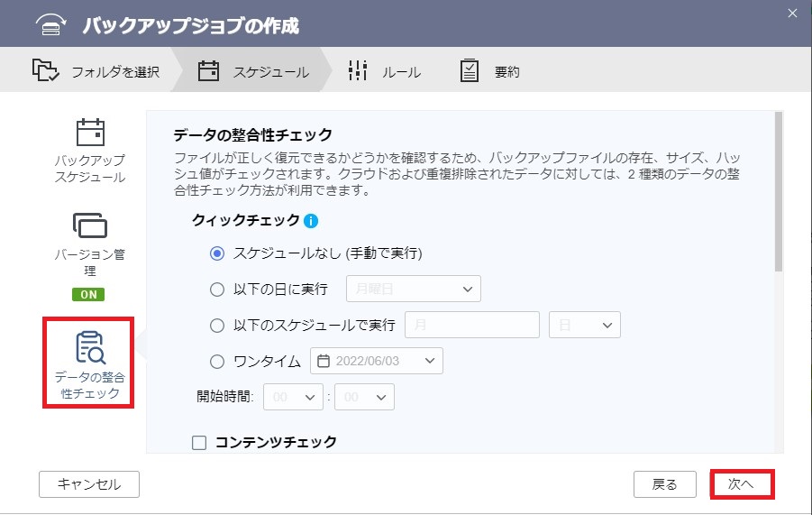
Task: Click the スケジュール step calendar icon
Action: [209, 70]
